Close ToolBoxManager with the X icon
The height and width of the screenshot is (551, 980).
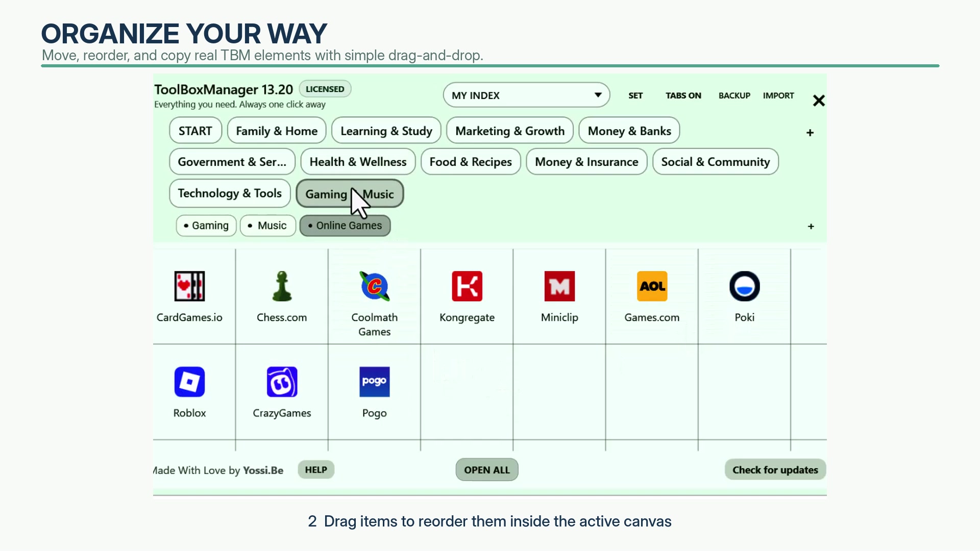click(x=819, y=101)
